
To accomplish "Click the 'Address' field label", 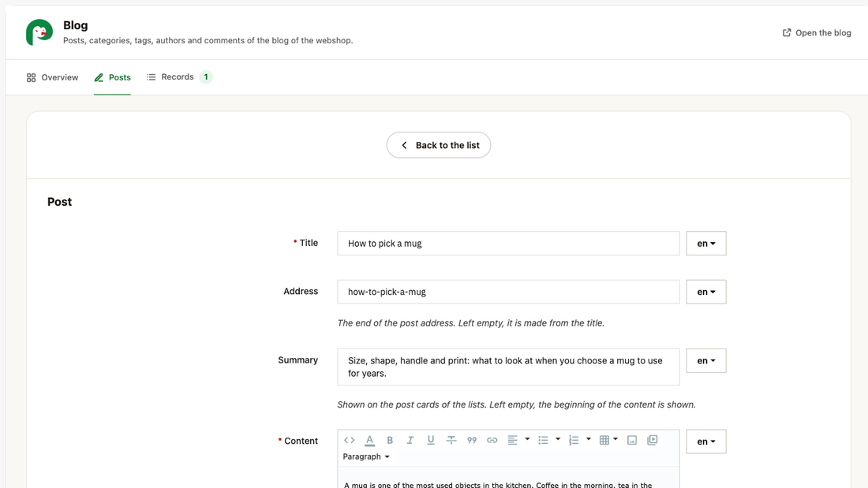I will coord(301,291).
